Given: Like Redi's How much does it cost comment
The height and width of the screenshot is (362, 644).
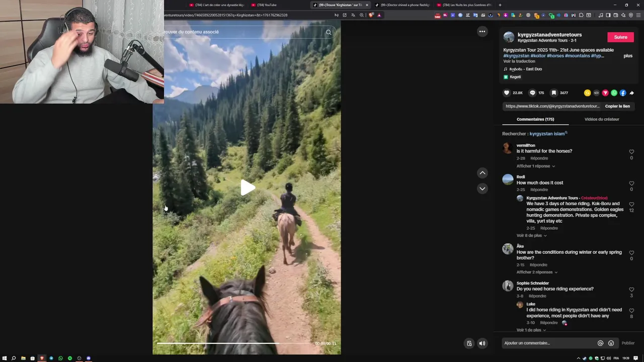Looking at the screenshot, I should (x=631, y=184).
